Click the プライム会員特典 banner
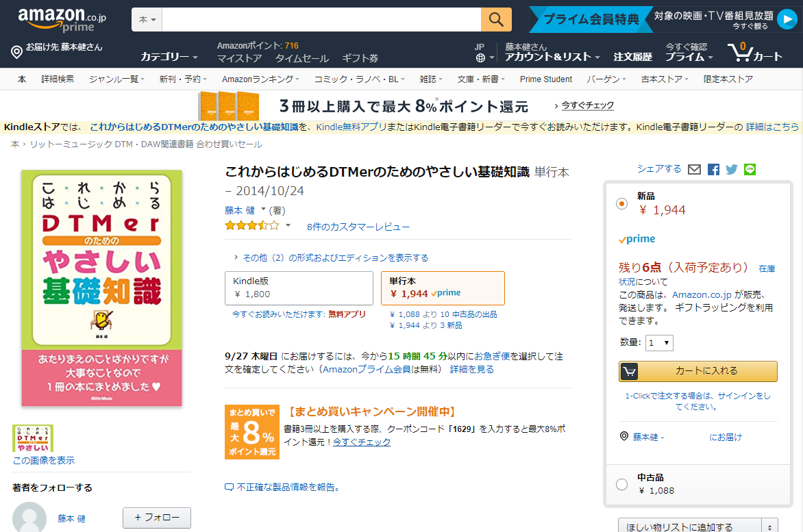The width and height of the screenshot is (803, 532). click(x=591, y=19)
